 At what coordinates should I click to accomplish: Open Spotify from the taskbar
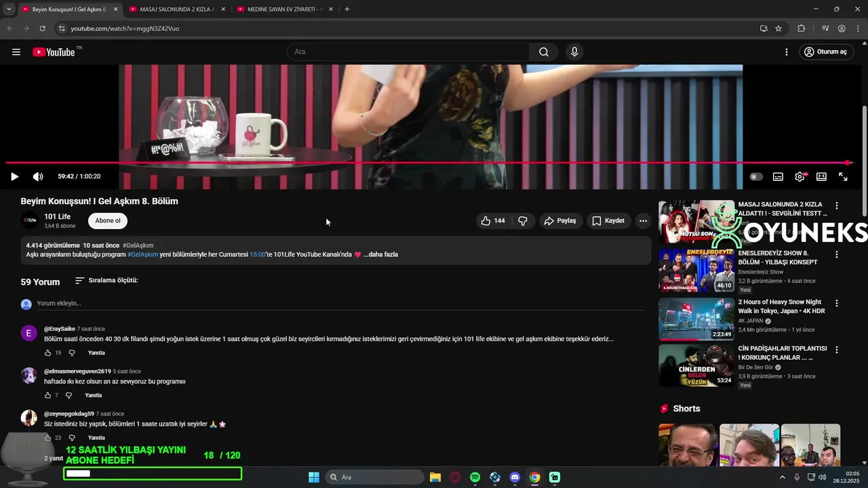click(x=475, y=477)
